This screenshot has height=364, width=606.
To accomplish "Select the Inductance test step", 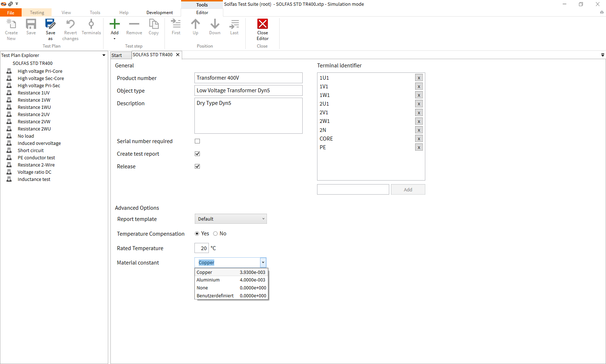I will (x=34, y=179).
